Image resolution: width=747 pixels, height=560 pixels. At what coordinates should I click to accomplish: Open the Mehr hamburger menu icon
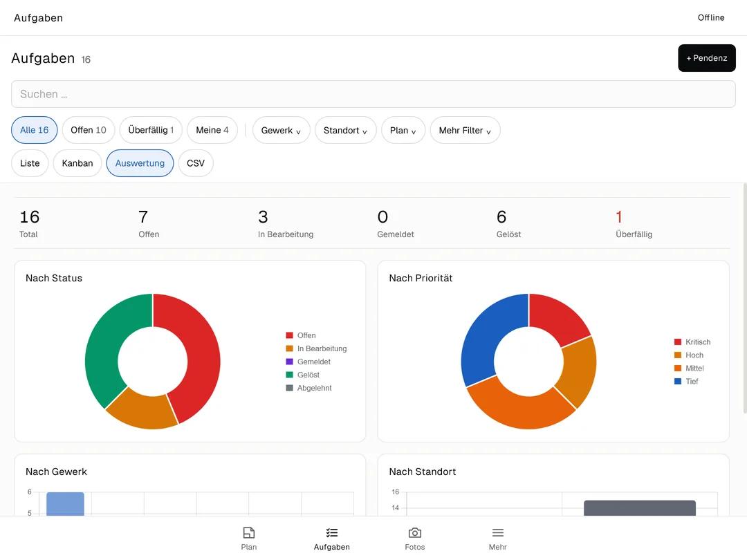coord(498,532)
